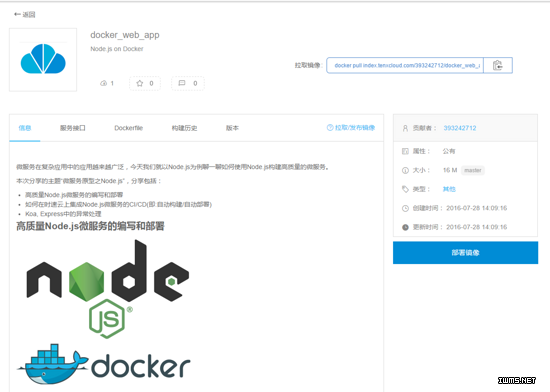Star the docker_web_app image
550x392 pixels.
pyautogui.click(x=145, y=83)
